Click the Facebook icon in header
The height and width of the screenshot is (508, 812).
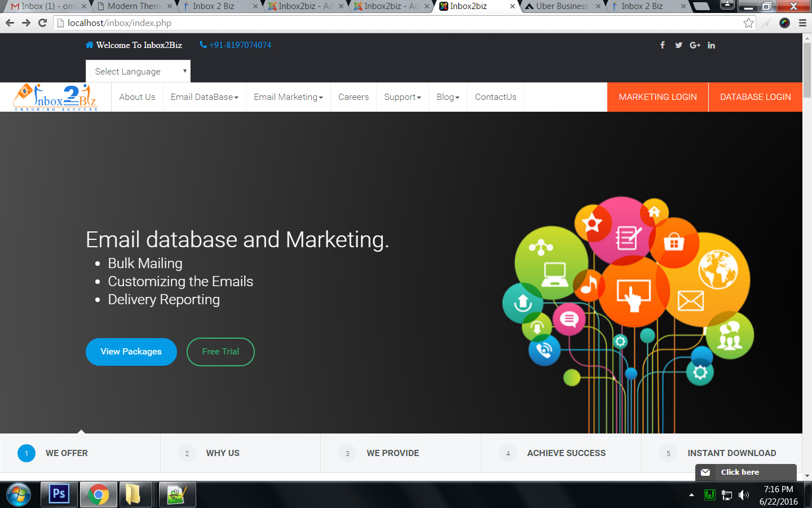[663, 45]
